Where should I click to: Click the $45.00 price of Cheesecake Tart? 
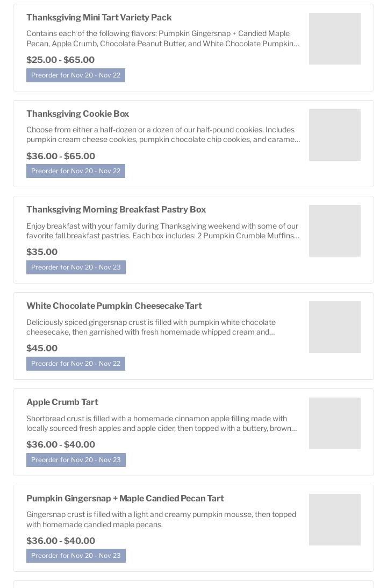[42, 349]
